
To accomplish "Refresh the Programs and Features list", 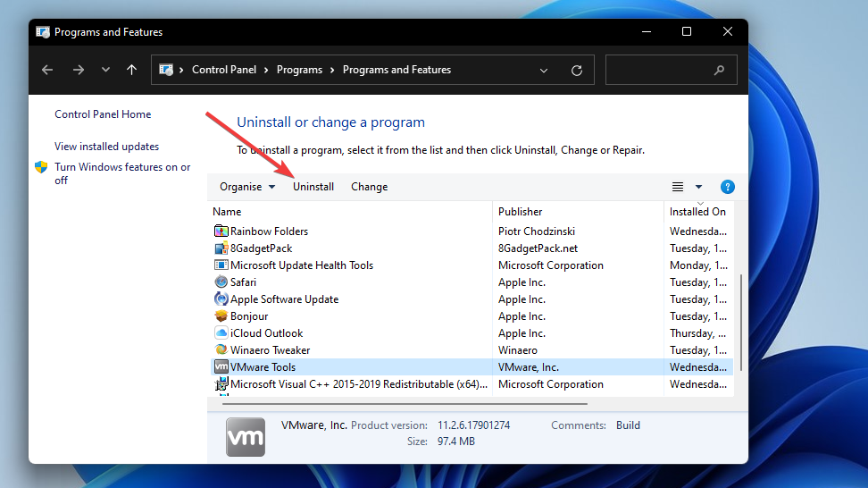I will [577, 71].
